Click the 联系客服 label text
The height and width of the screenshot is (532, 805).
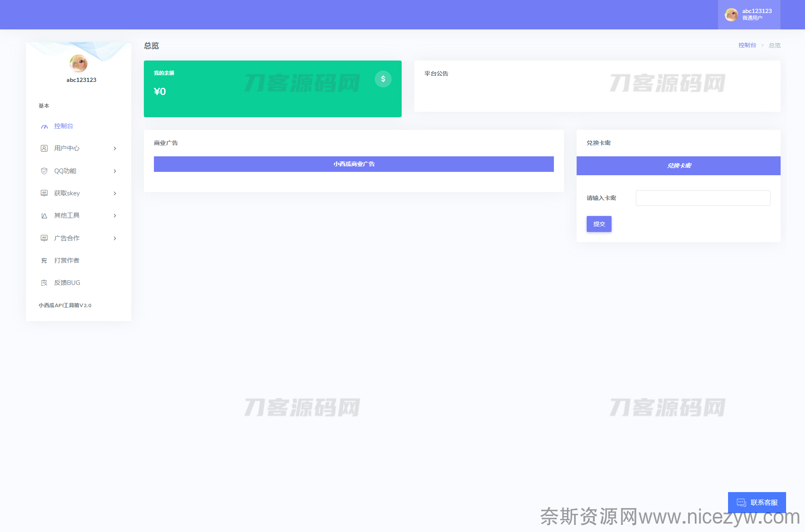click(x=764, y=503)
